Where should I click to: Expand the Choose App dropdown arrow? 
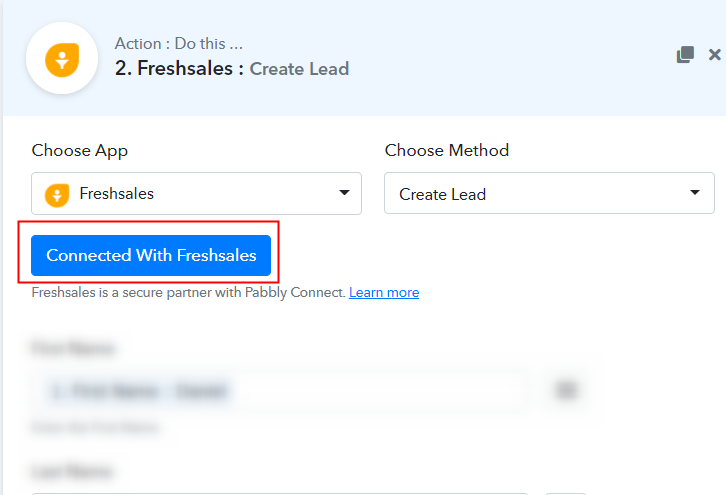point(344,193)
